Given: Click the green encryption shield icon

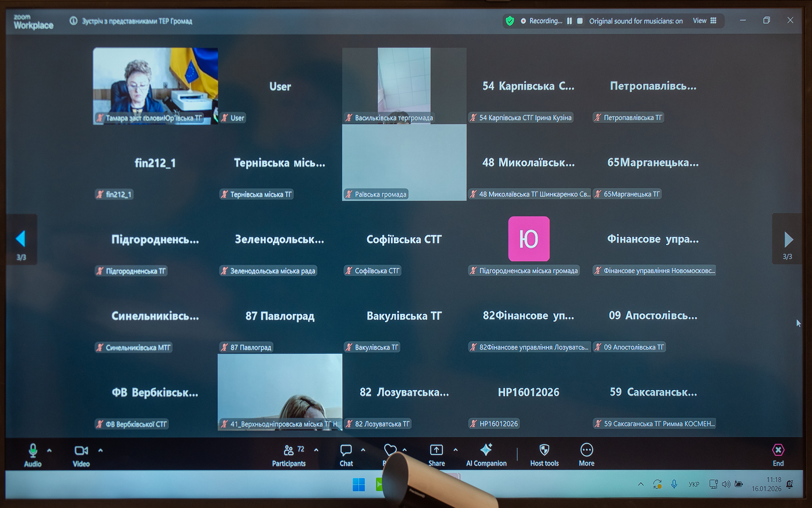Looking at the screenshot, I should [x=510, y=21].
